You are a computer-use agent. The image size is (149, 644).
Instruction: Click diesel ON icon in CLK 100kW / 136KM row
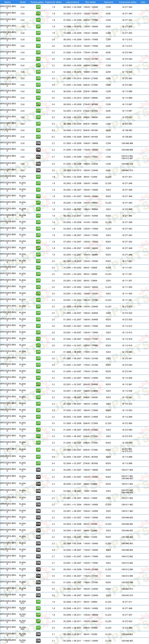pyautogui.click(x=38, y=143)
